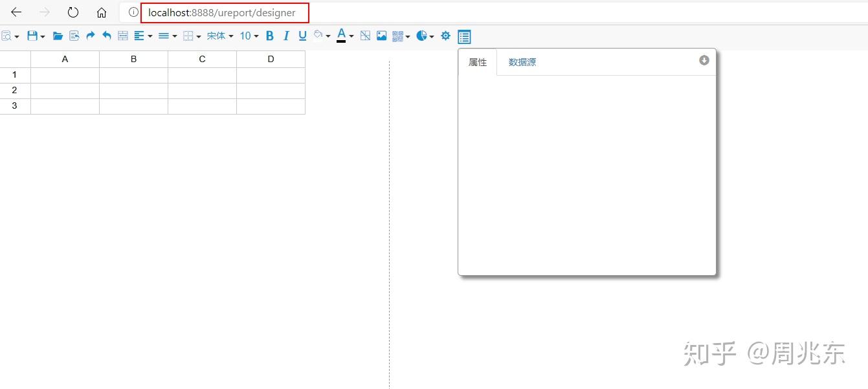Switch to the 数据源 tab
The height and width of the screenshot is (389, 868).
coord(522,62)
